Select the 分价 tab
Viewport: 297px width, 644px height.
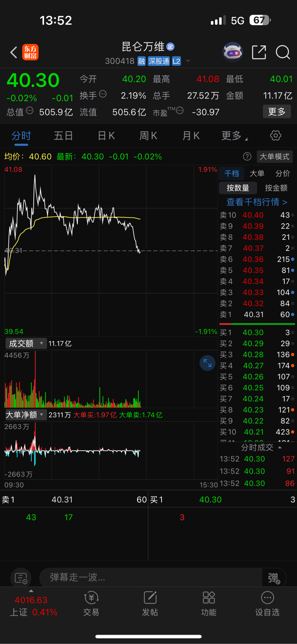[x=282, y=173]
